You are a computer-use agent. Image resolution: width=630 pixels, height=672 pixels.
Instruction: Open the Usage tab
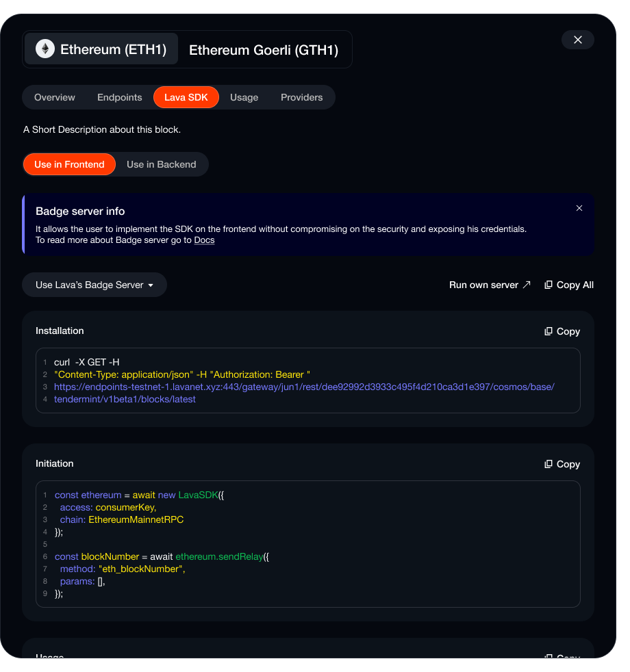pyautogui.click(x=244, y=97)
